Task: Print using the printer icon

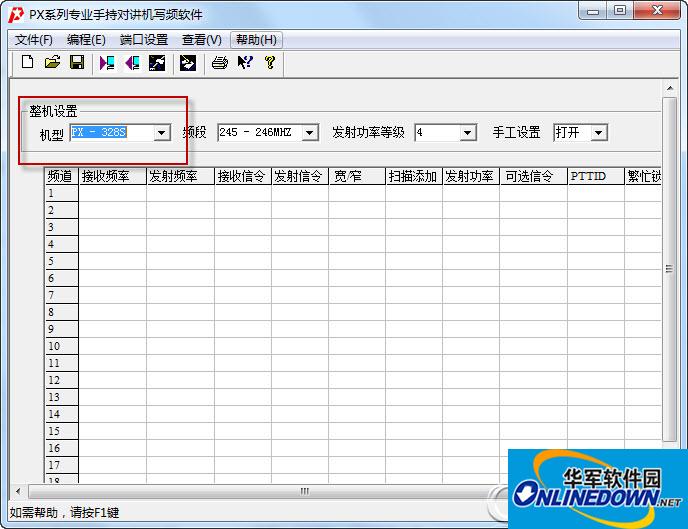Action: (219, 63)
